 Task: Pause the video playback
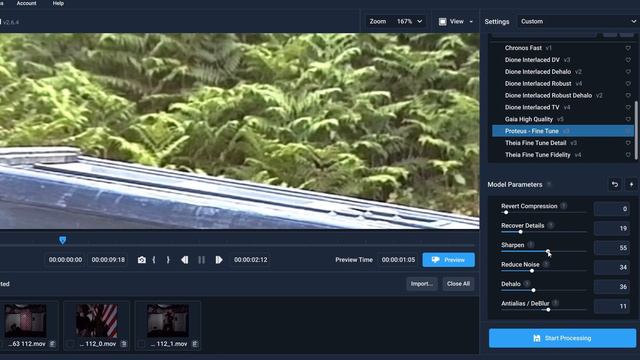tap(202, 260)
